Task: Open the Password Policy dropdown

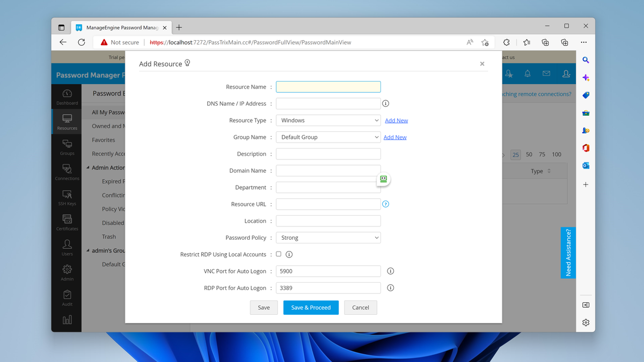Action: (x=328, y=237)
